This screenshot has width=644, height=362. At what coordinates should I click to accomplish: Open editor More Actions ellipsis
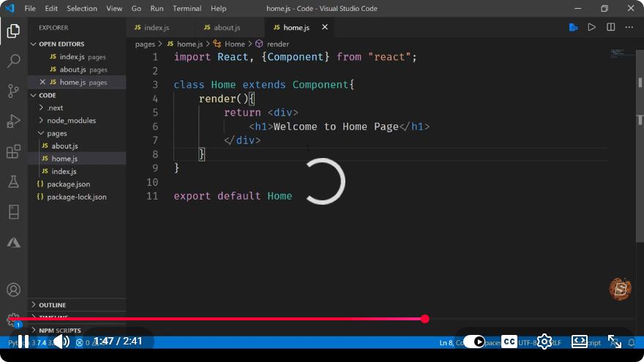[629, 27]
